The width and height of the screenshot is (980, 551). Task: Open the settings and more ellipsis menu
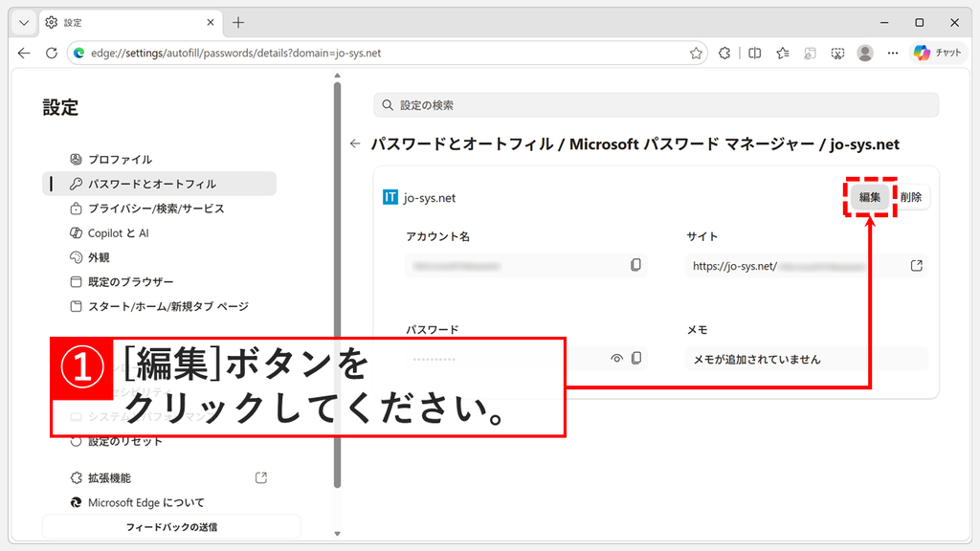click(x=893, y=54)
